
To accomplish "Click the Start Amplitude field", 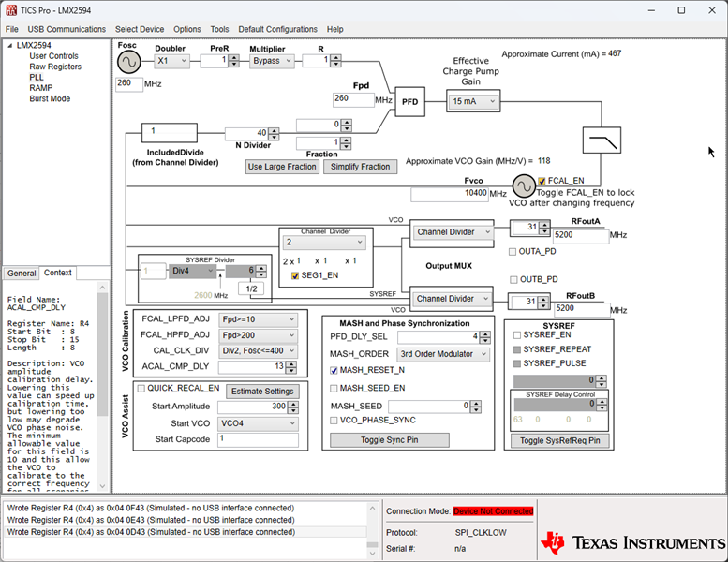I will 253,407.
